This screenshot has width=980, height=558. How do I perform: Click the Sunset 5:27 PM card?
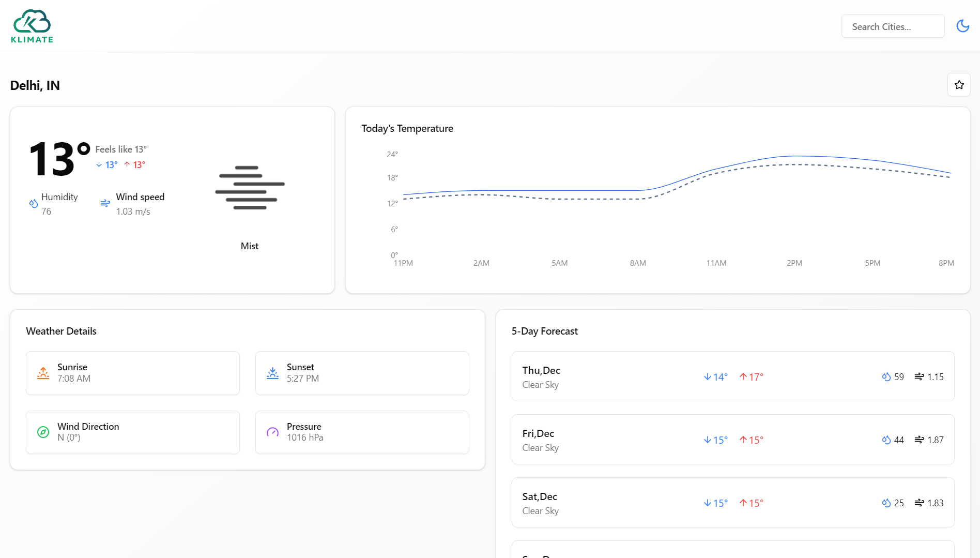point(362,373)
